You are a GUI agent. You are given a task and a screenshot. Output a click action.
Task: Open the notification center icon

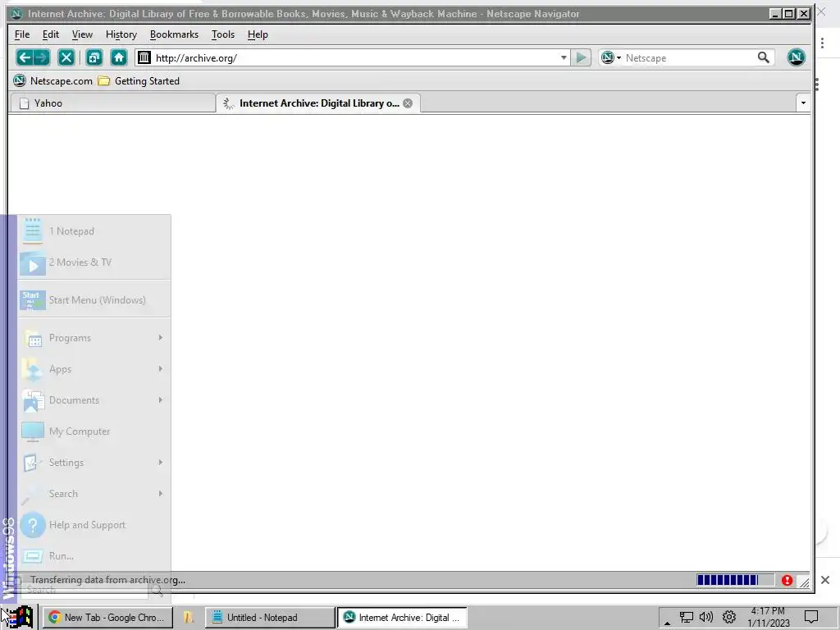click(x=811, y=617)
